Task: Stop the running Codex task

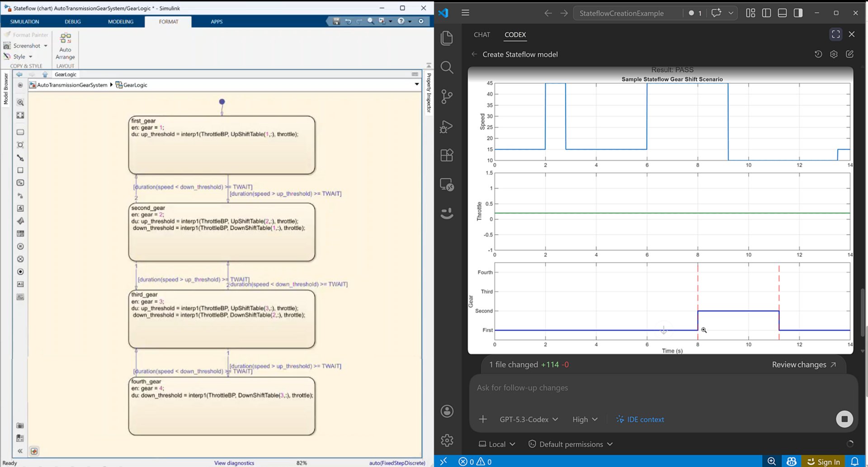Action: click(844, 419)
